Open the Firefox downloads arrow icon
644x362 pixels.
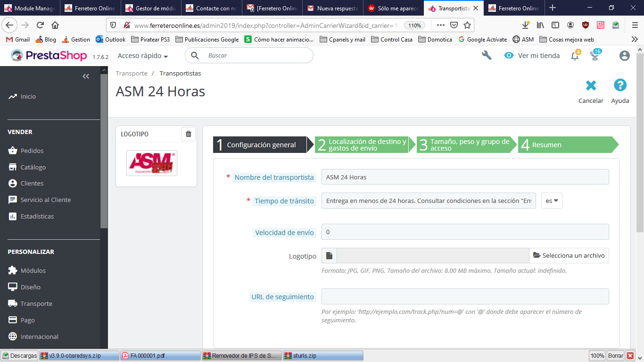[526, 25]
